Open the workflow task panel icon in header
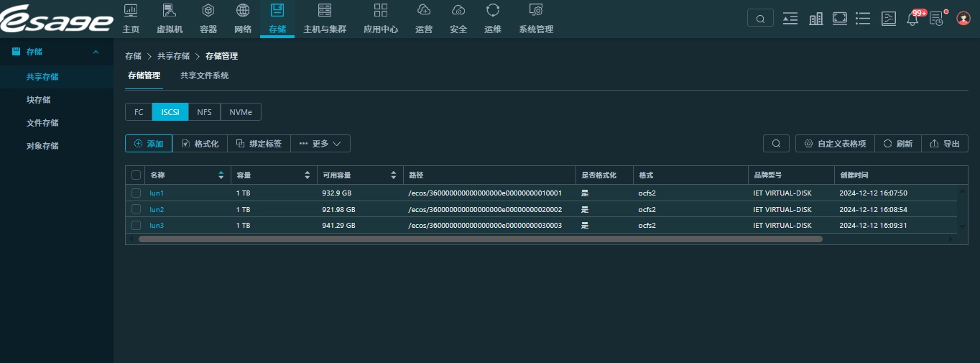Viewport: 980px width, 363px height. (x=889, y=19)
